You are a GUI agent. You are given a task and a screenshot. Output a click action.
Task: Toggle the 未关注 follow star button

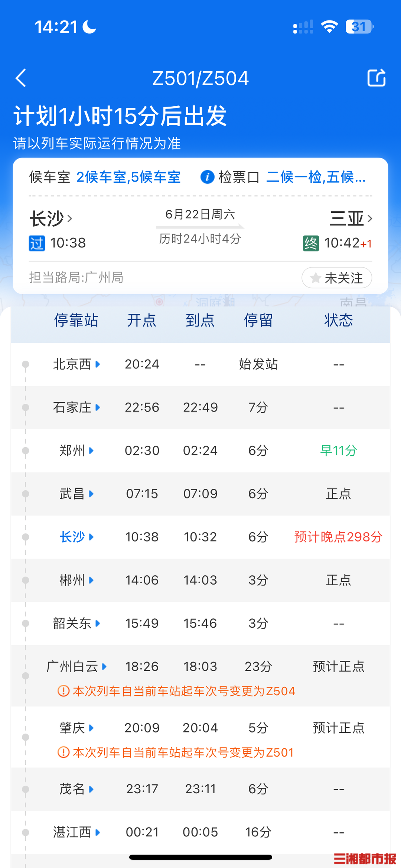tap(337, 278)
